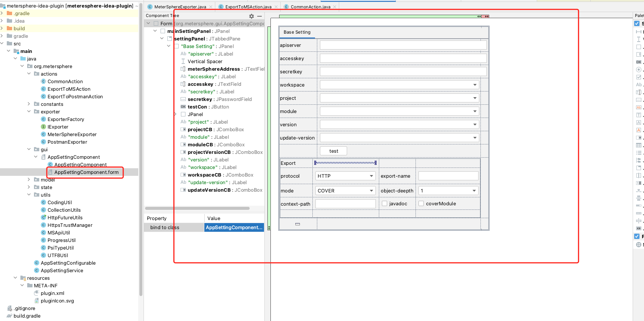Click the bind to class value field
644x321 pixels.
234,227
